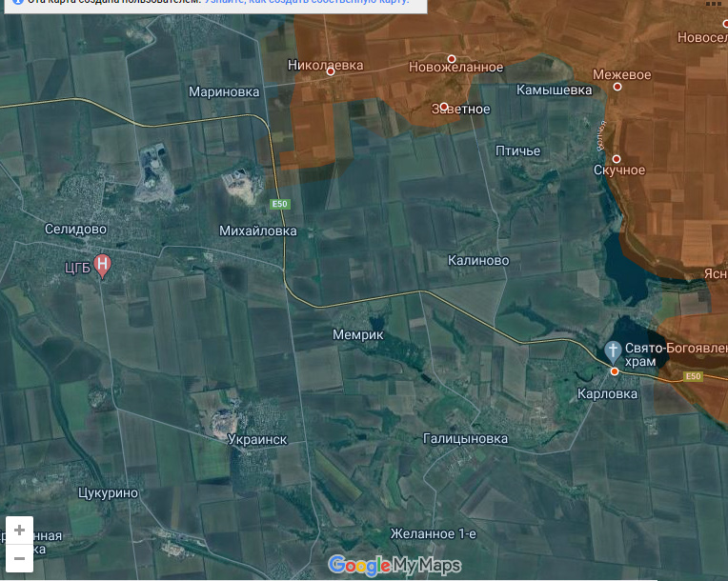
Task: Click the E50 road shield near Михайловка
Action: (279, 204)
